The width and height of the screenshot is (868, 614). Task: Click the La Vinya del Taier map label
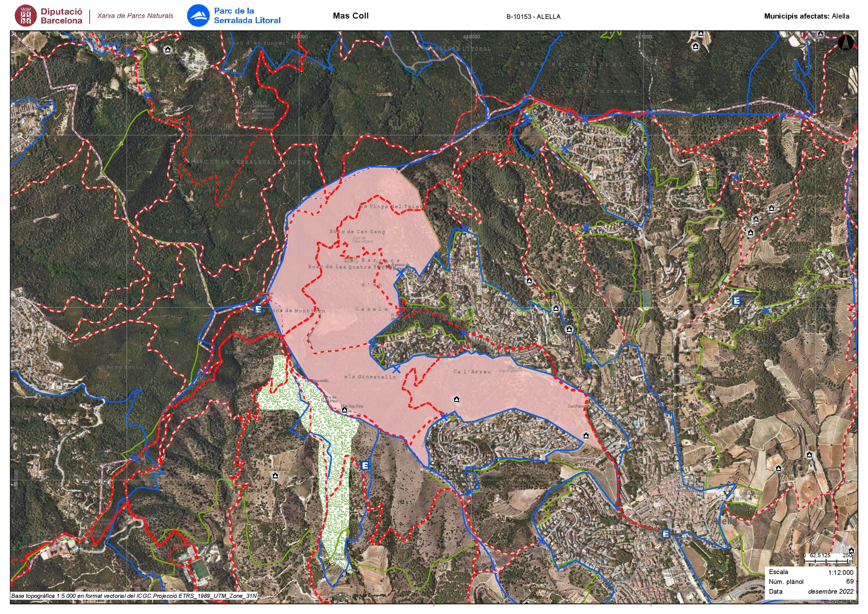(x=391, y=207)
